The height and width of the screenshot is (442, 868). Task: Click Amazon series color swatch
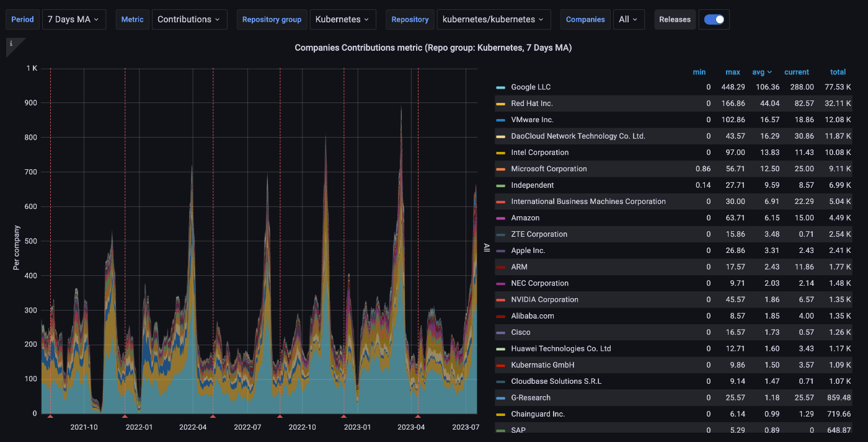point(500,218)
